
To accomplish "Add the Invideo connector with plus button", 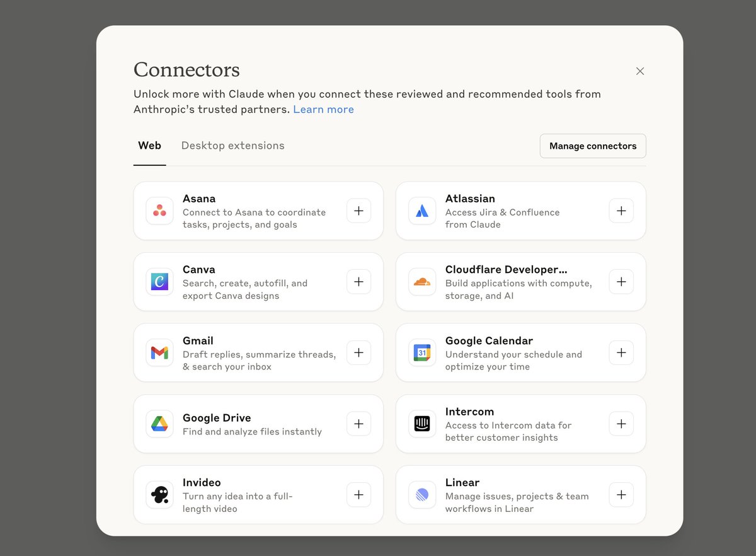I will pyautogui.click(x=358, y=494).
